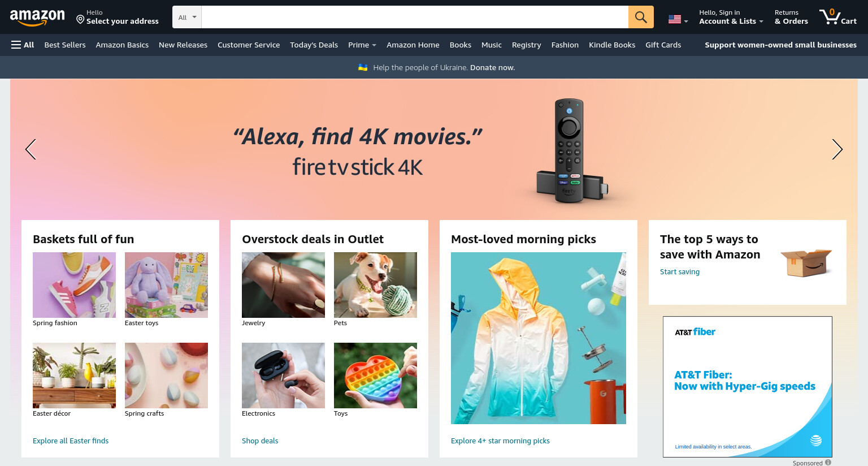Click Start saving link
The height and width of the screenshot is (466, 868).
pyautogui.click(x=680, y=271)
